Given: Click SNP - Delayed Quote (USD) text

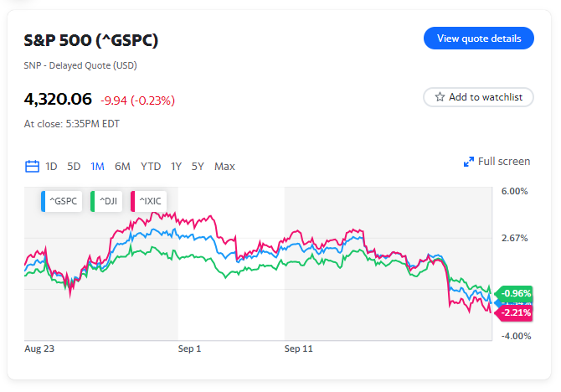Looking at the screenshot, I should click(80, 65).
